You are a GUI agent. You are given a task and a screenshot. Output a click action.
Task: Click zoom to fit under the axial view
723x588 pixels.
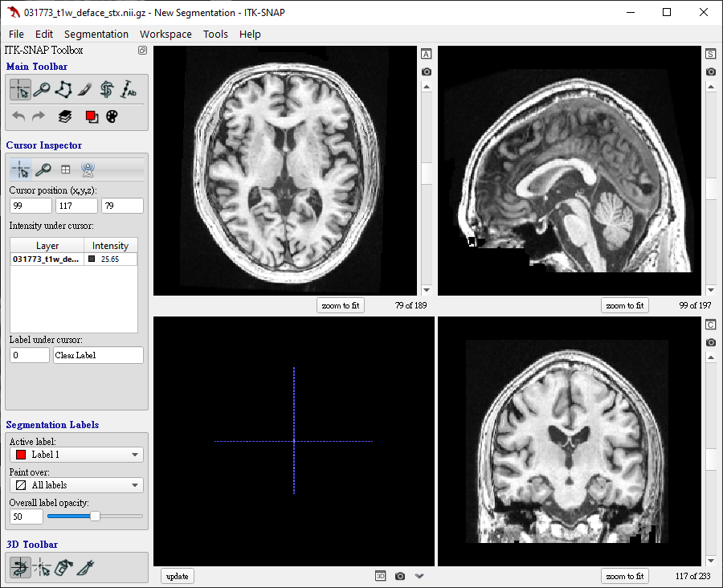pyautogui.click(x=340, y=305)
